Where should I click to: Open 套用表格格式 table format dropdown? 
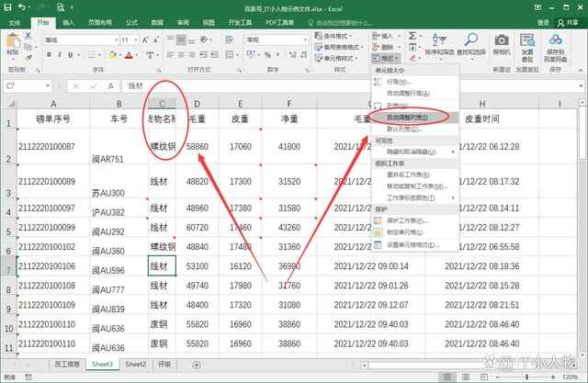click(x=339, y=47)
